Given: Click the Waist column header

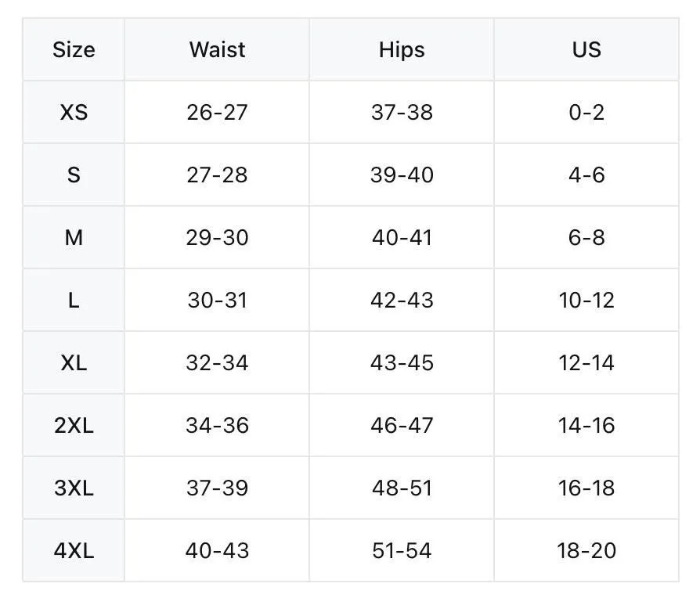Looking at the screenshot, I should (x=217, y=49).
